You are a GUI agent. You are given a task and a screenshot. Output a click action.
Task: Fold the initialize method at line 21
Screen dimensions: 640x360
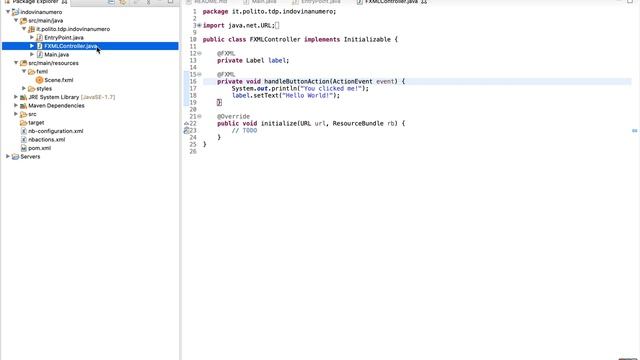(200, 116)
